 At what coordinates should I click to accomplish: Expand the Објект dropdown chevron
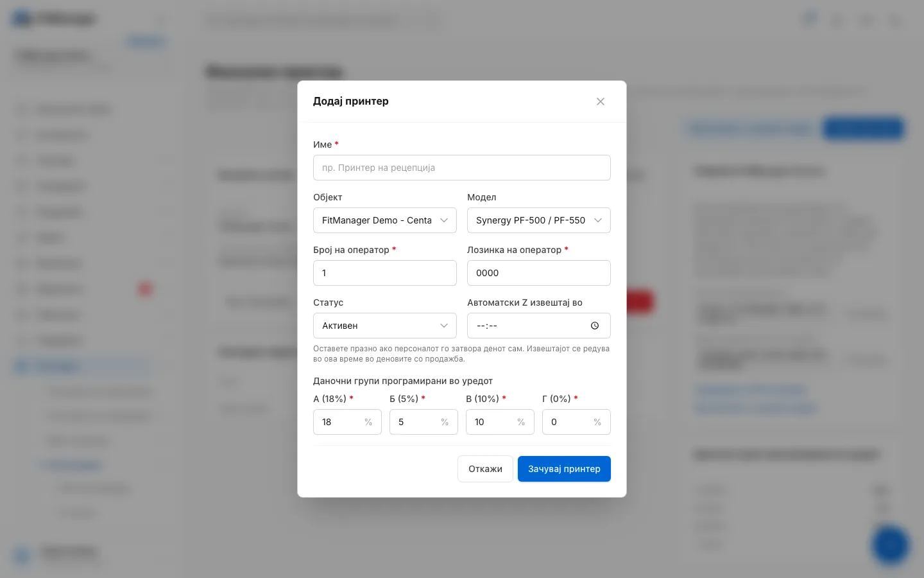[x=444, y=220]
